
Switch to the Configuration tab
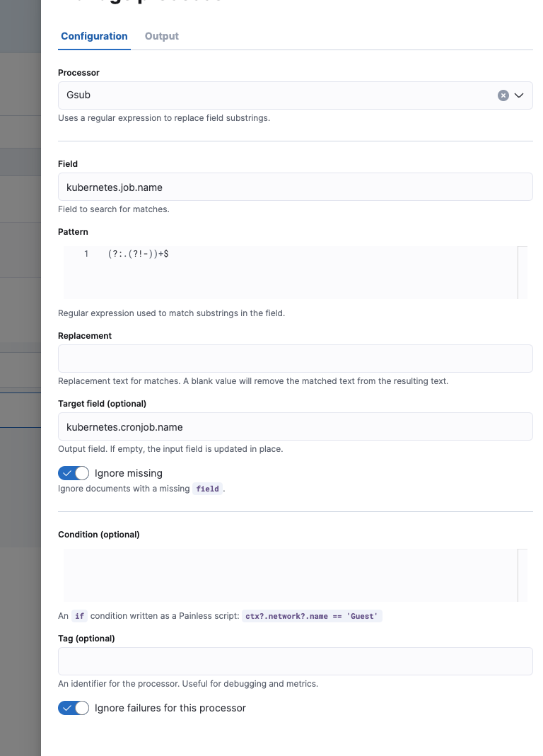(94, 36)
